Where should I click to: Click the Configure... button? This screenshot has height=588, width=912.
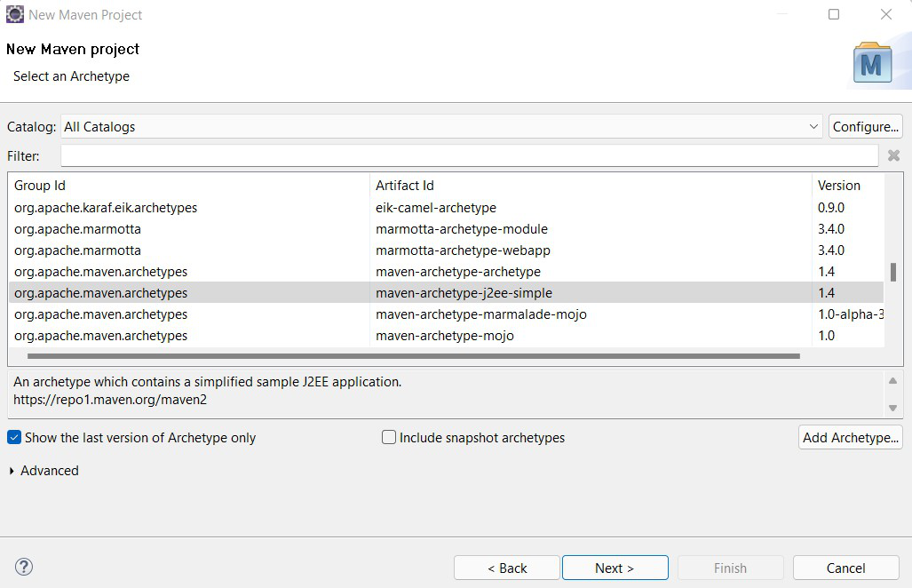click(866, 126)
